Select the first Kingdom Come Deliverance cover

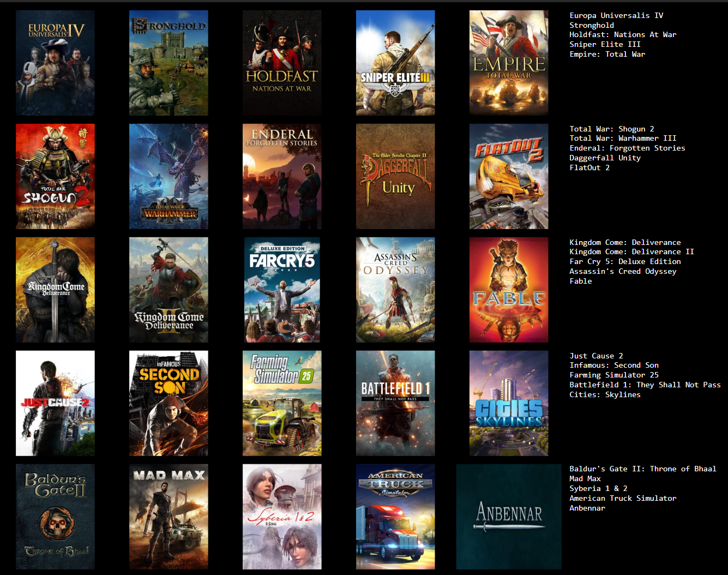[x=55, y=290]
